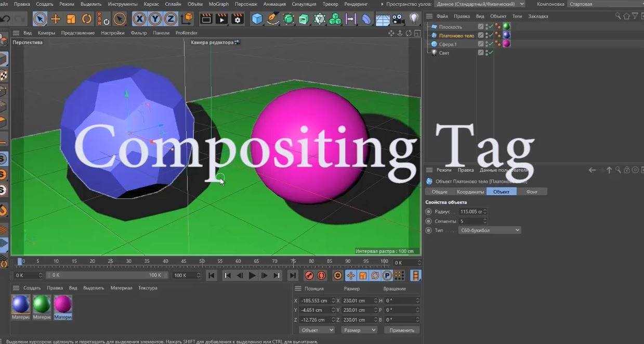644x344 pixels.
Task: Open the Рендеринг menu
Action: tap(356, 4)
